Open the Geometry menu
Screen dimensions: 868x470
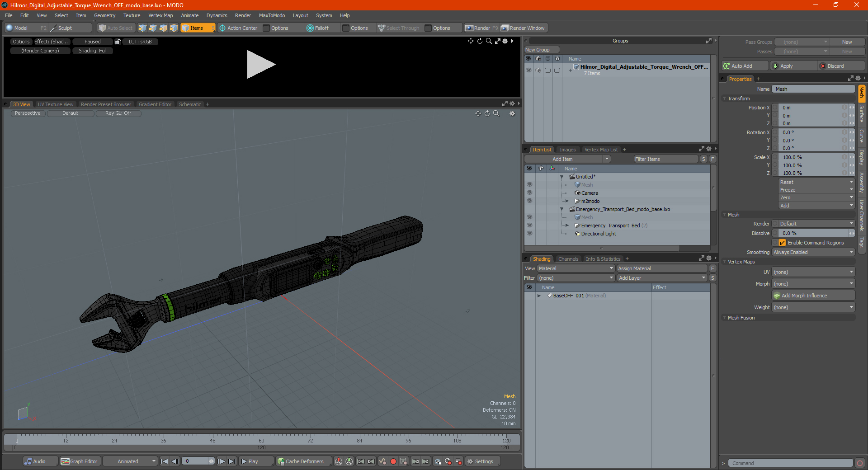tap(104, 15)
